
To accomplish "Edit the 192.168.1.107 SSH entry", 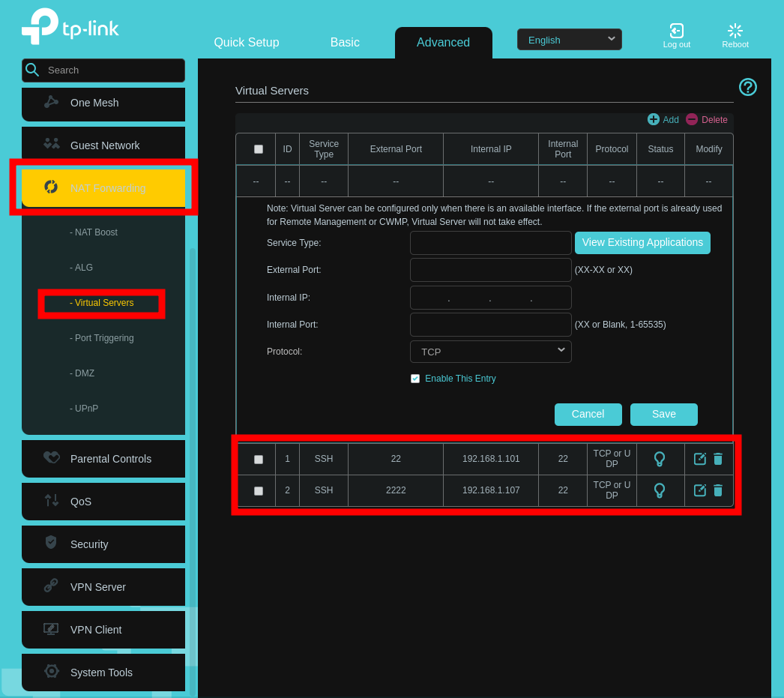I will coord(700,490).
